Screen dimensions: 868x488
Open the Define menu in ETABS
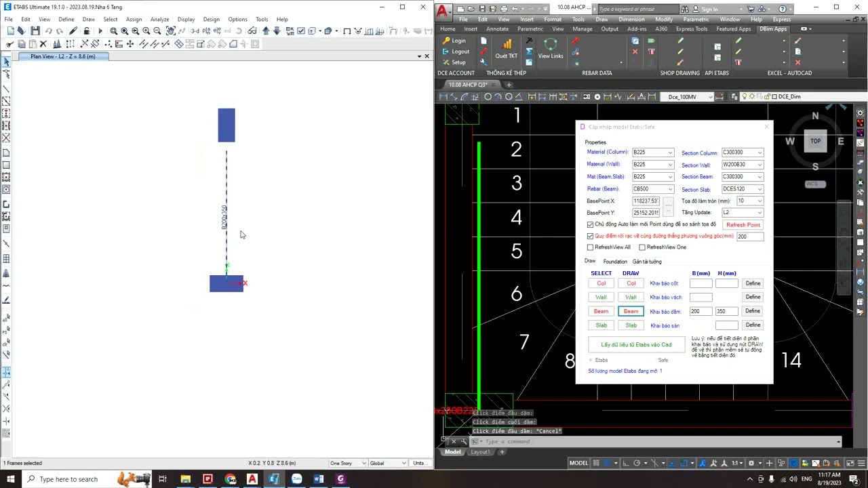point(66,19)
